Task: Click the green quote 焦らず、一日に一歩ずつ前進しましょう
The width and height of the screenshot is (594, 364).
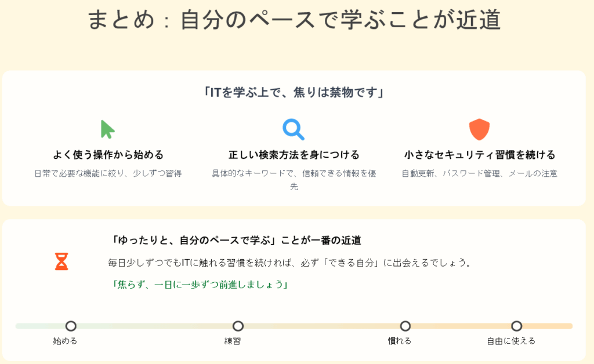Action: (200, 285)
